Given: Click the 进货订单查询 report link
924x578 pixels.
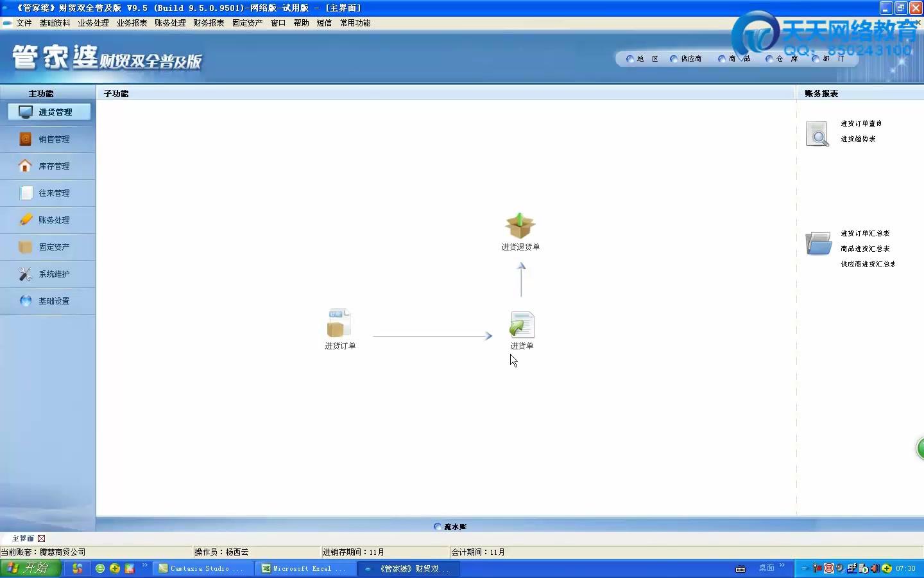Looking at the screenshot, I should click(x=861, y=123).
